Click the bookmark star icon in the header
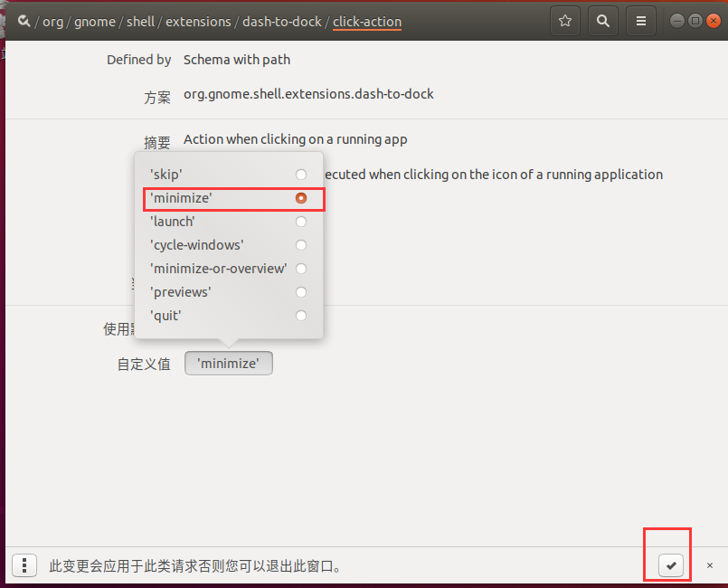Viewport: 728px width, 588px height. (x=565, y=21)
